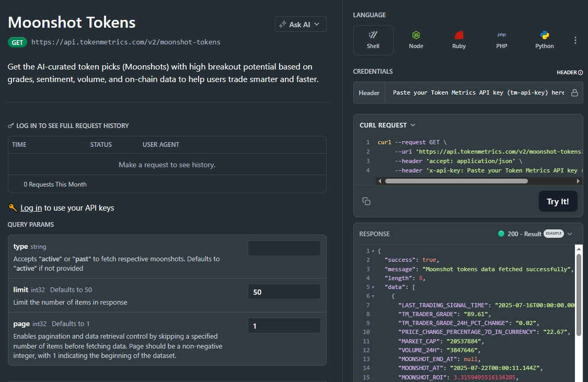Click the Moonshot Tokens page title
The height and width of the screenshot is (382, 588).
(72, 22)
